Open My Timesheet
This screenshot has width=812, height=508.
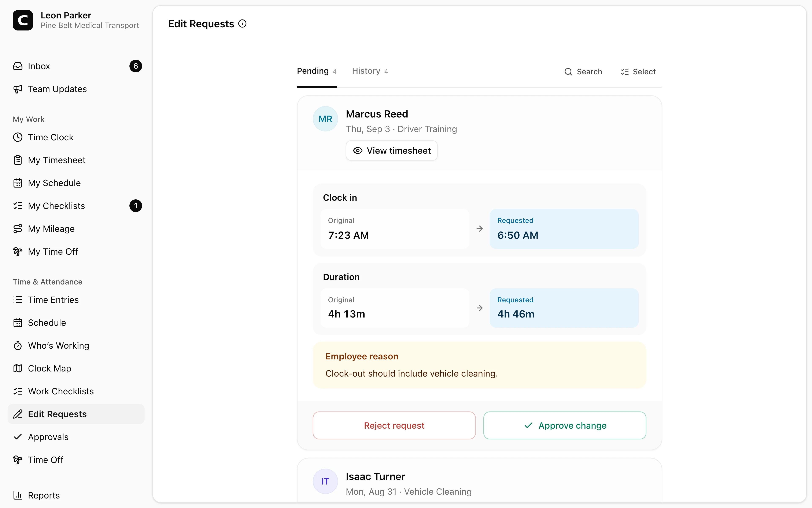tap(76, 160)
